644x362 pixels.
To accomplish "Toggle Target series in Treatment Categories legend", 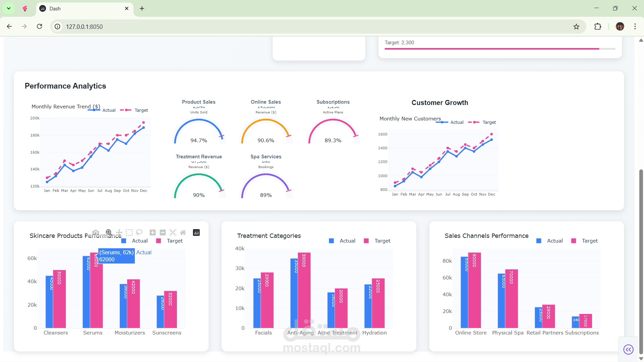I will coord(377,241).
